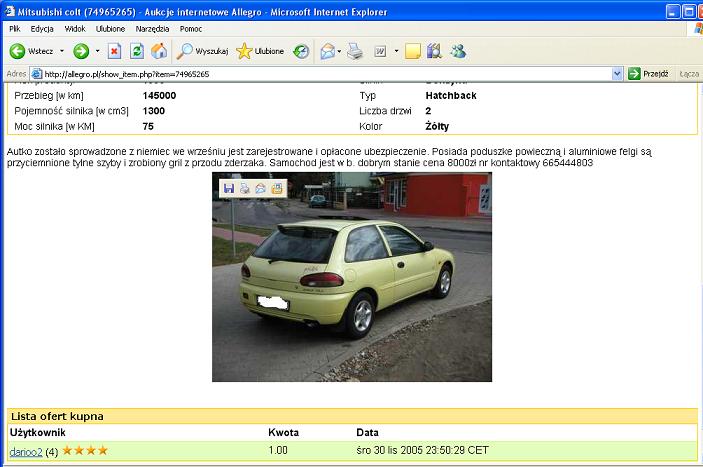Image resolution: width=703 pixels, height=467 pixels.
Task: Open Ulubione favorites panel in toolbar
Action: [x=260, y=51]
